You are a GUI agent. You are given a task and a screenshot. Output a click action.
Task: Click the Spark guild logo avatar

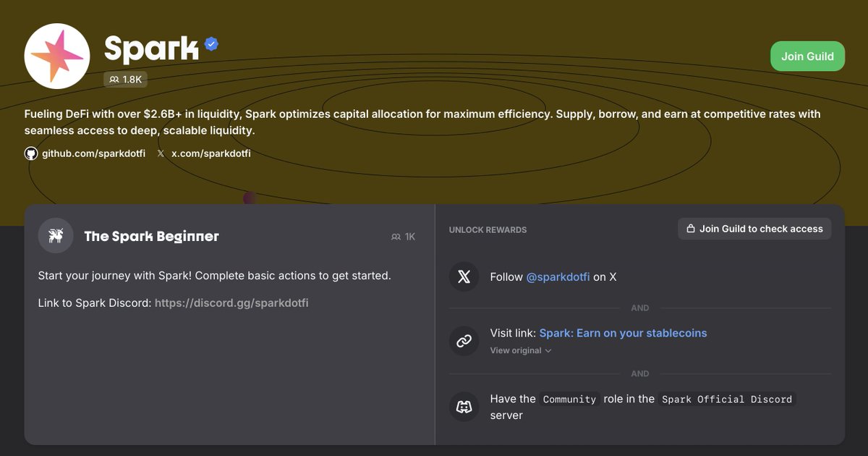click(x=57, y=56)
